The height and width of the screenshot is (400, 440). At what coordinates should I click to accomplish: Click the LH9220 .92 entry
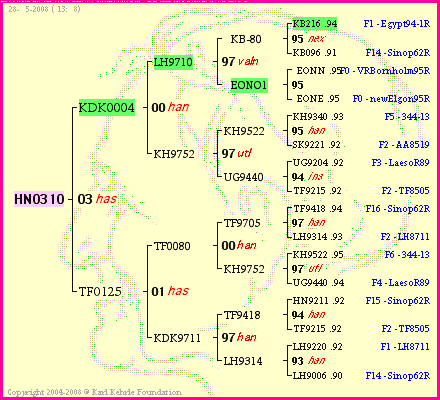tap(318, 347)
